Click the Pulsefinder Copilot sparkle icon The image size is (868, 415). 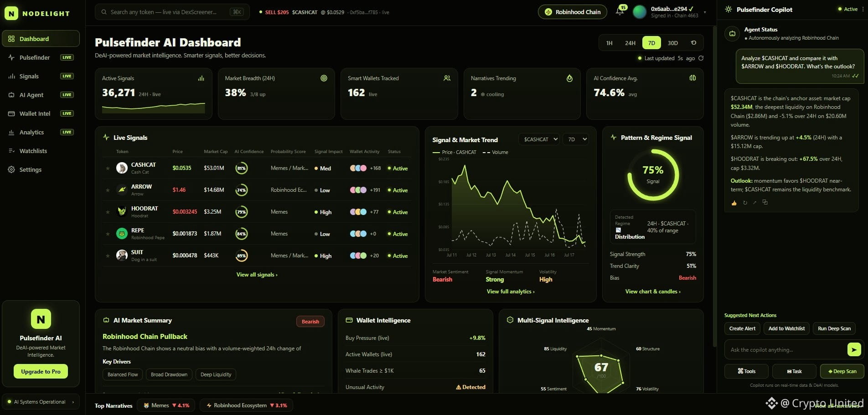click(x=728, y=9)
